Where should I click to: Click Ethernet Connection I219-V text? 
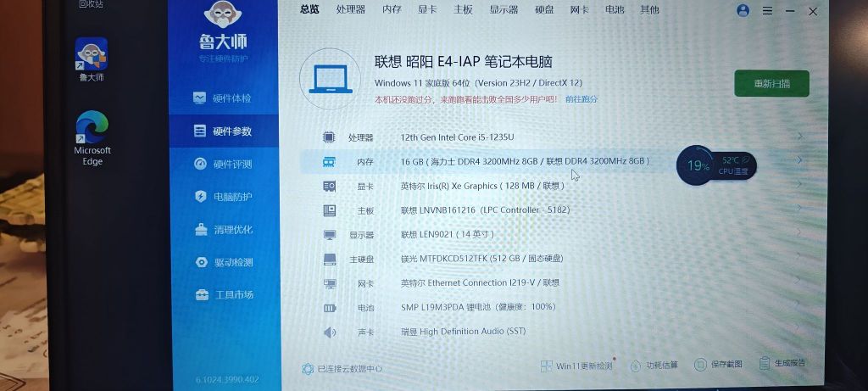point(481,283)
